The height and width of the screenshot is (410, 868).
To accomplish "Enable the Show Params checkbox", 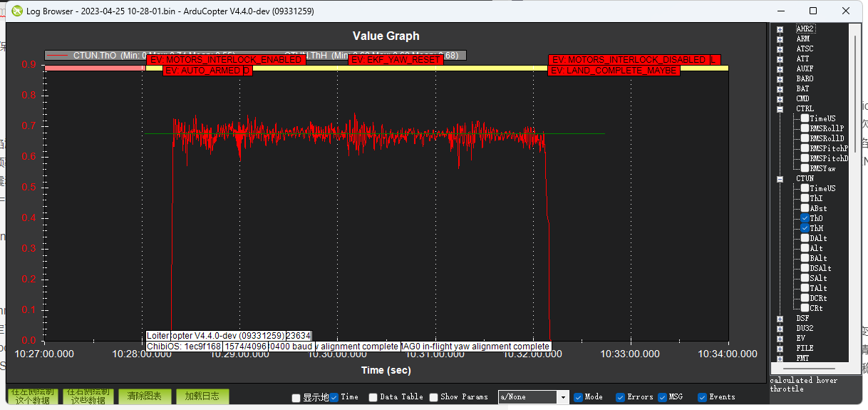I will click(433, 397).
